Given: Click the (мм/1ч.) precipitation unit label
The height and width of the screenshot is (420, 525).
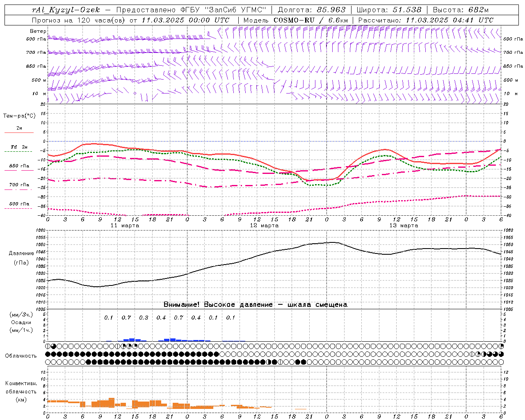Looking at the screenshot, I should (21, 330).
